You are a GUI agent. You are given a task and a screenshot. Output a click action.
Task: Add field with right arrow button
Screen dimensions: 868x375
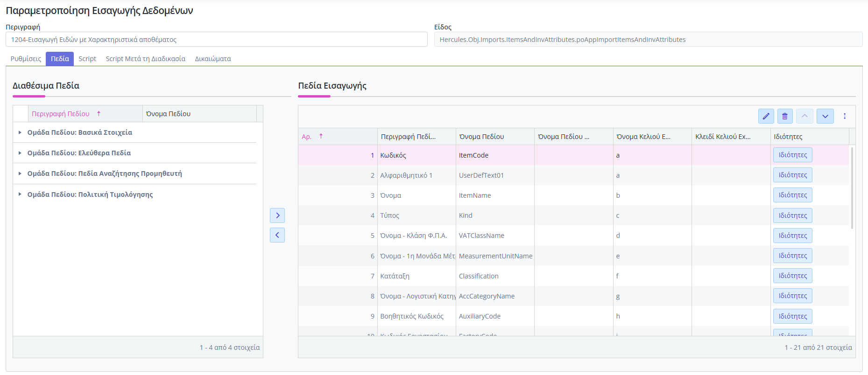(x=277, y=215)
